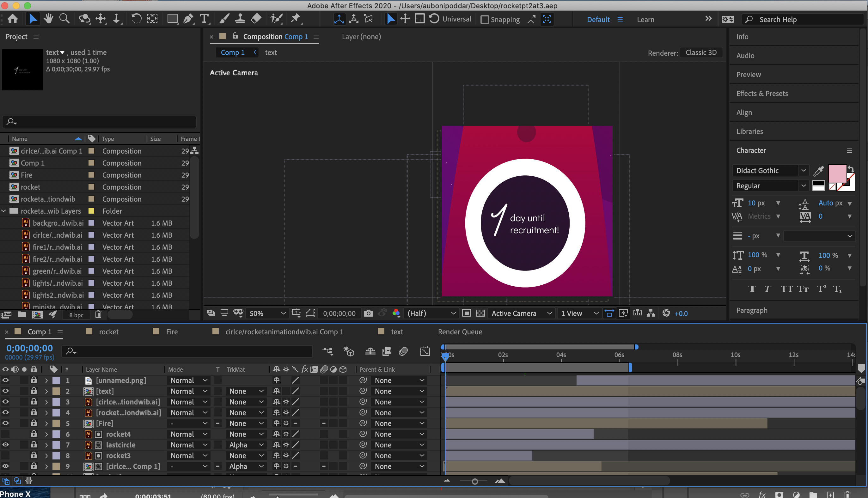Open Composition Mini-Flowchart in timeline
This screenshot has width=868, height=498.
[327, 351]
